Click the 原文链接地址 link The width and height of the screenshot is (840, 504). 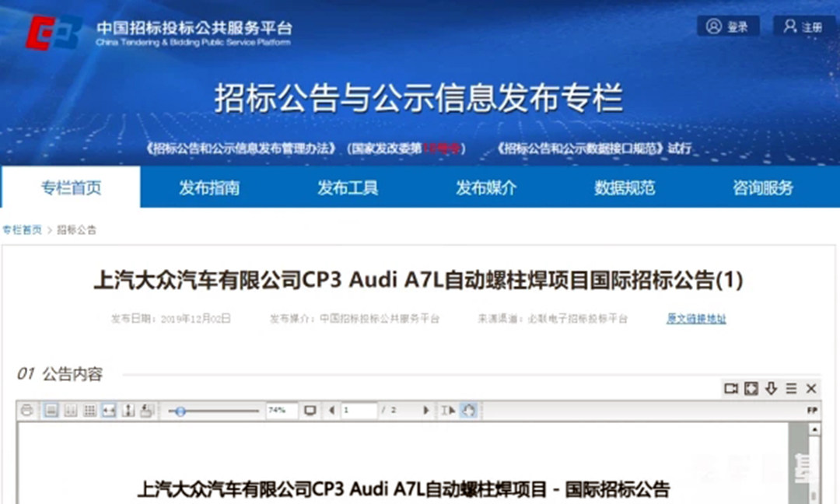[x=696, y=319]
